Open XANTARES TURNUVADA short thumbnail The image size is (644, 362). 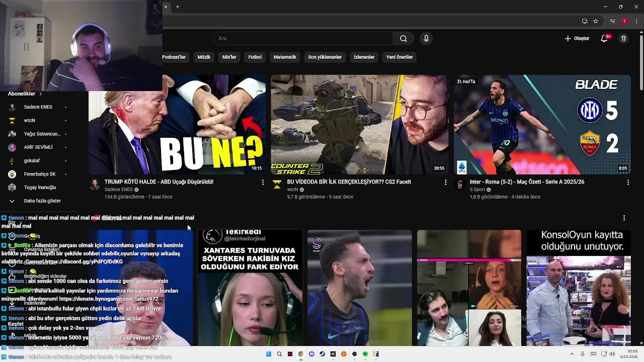pos(250,288)
